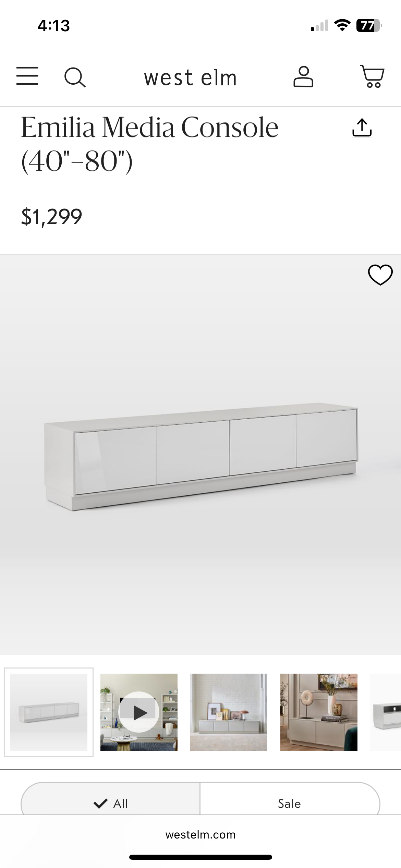The image size is (401, 868).
Task: Show the white brick wall room thumbnail
Action: (229, 712)
